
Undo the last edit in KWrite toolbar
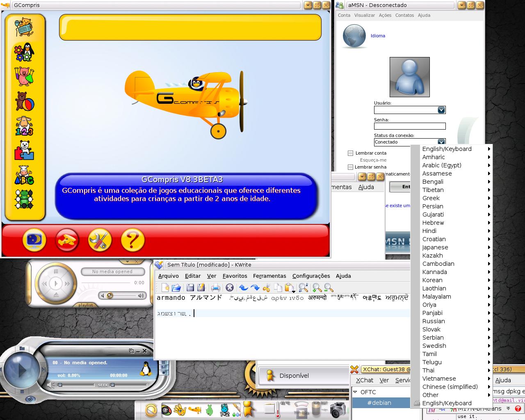tap(243, 288)
